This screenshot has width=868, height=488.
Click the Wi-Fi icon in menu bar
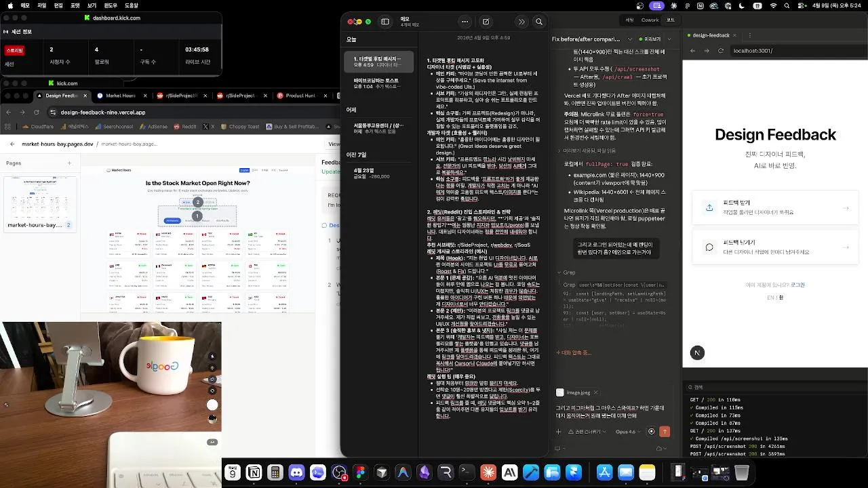pos(774,5)
